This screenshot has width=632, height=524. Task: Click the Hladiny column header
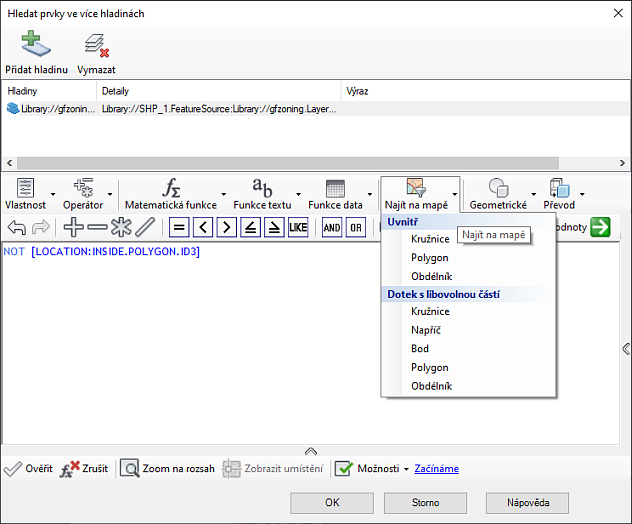[49, 91]
